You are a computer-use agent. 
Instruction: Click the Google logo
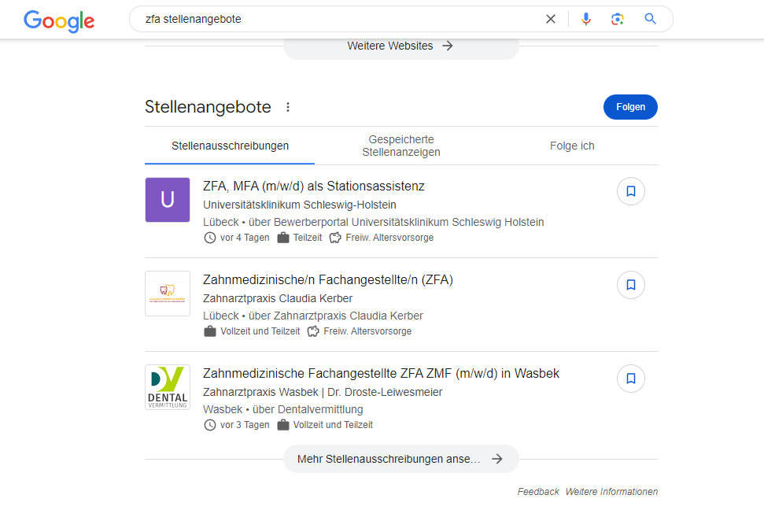tap(59, 21)
